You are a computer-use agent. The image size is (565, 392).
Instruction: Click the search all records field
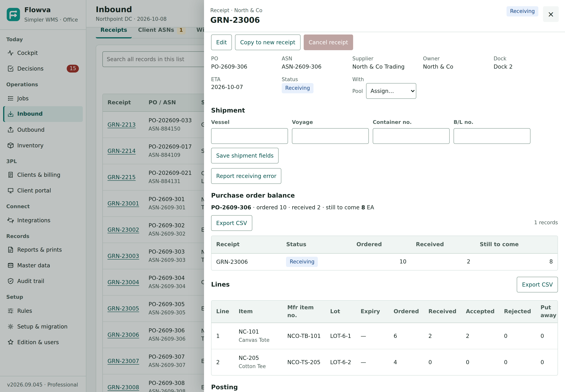coord(153,59)
